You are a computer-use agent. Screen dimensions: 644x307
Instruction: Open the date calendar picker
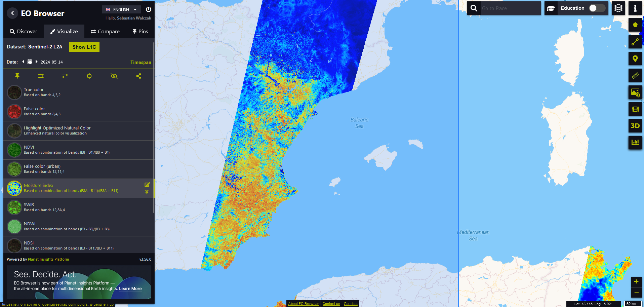coord(30,62)
